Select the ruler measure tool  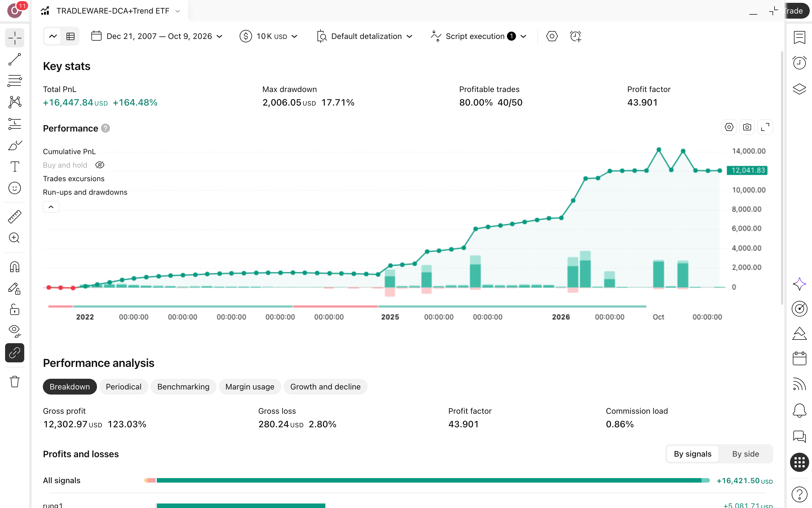15,217
